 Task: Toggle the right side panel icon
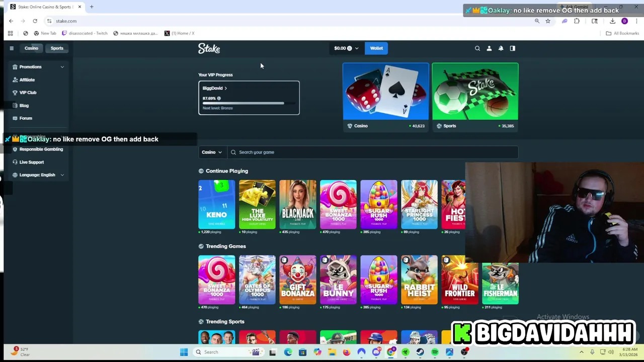point(512,48)
